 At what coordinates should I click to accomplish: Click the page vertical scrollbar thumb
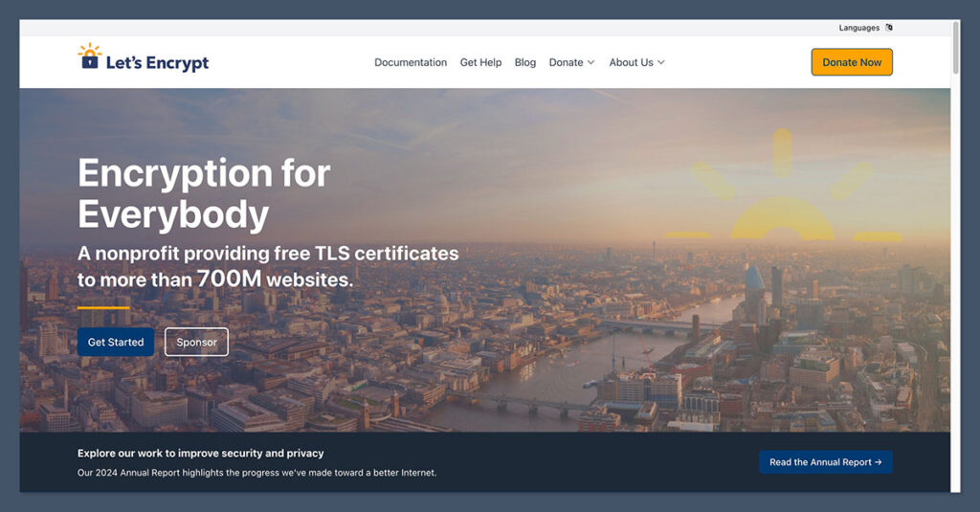tap(956, 48)
